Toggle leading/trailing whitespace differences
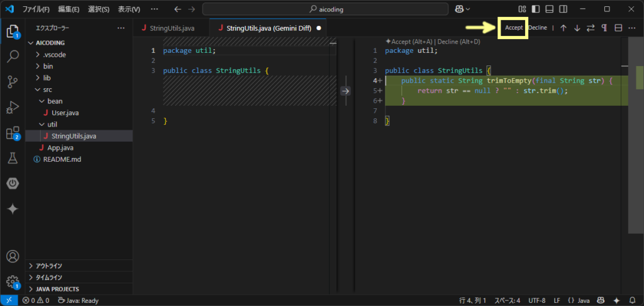The height and width of the screenshot is (306, 644). [x=604, y=28]
